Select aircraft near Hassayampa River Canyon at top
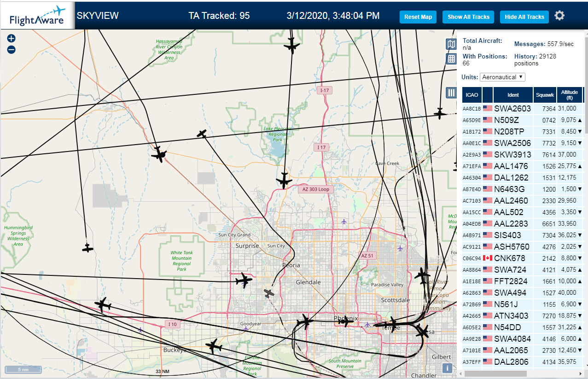588x379 pixels. click(x=291, y=46)
